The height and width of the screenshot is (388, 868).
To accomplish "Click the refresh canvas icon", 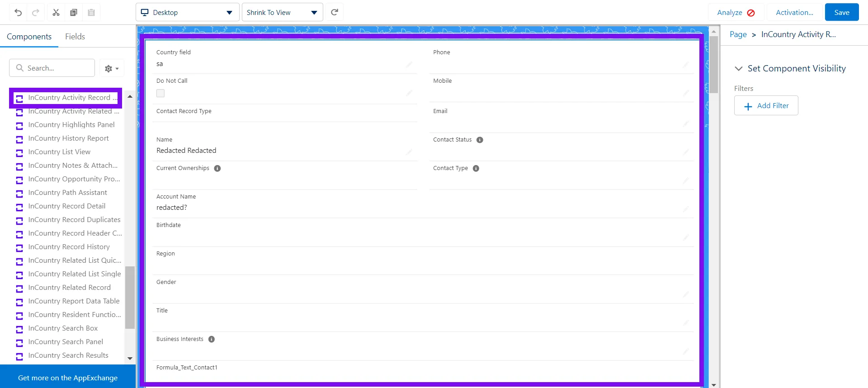I will [x=335, y=12].
